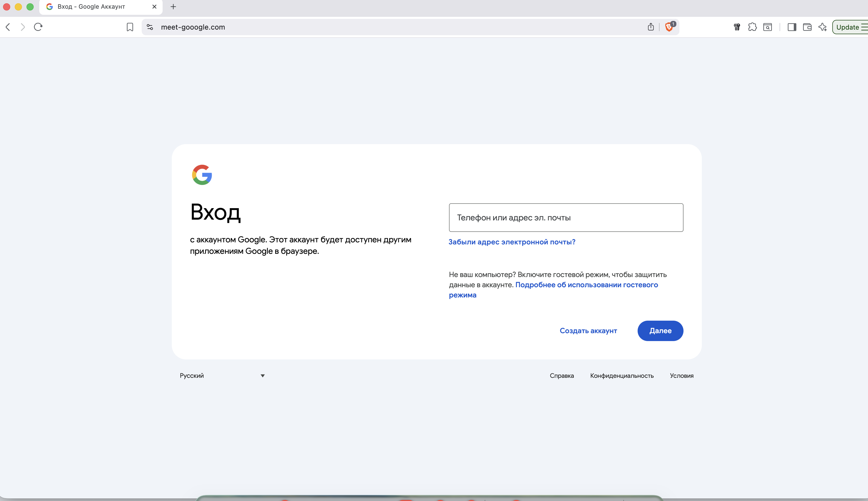
Task: Open Brave Shields lion icon
Action: pos(669,27)
